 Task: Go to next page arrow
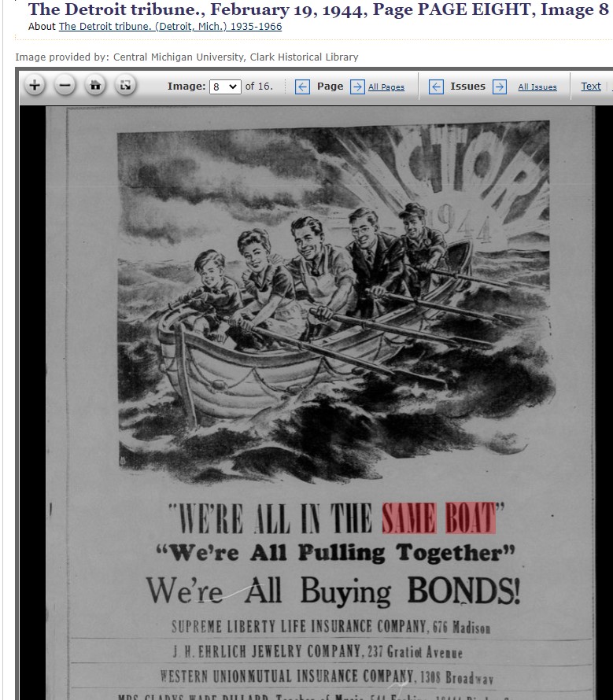(x=357, y=87)
